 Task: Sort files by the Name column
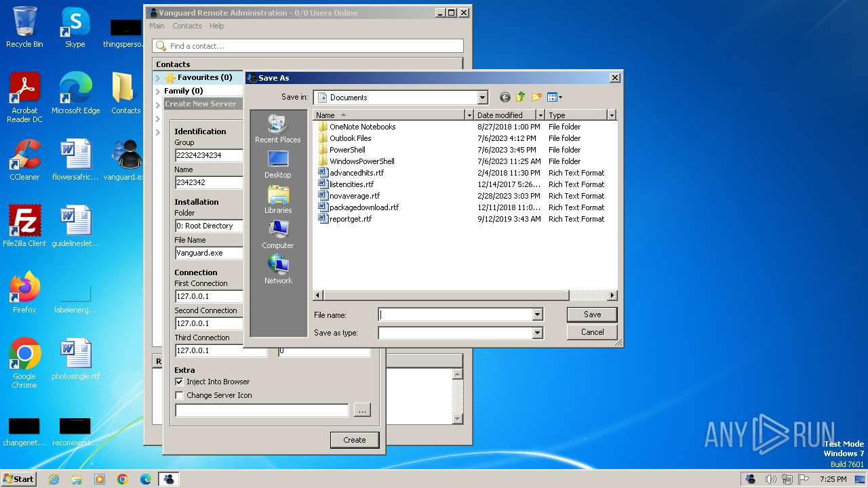pyautogui.click(x=389, y=115)
